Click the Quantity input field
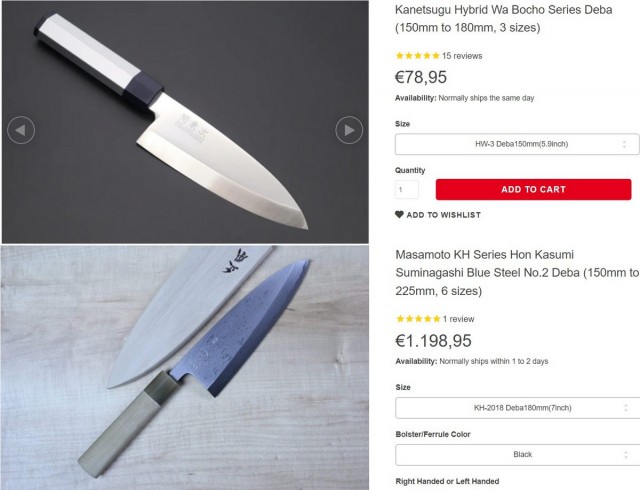The height and width of the screenshot is (490, 640). coord(407,190)
